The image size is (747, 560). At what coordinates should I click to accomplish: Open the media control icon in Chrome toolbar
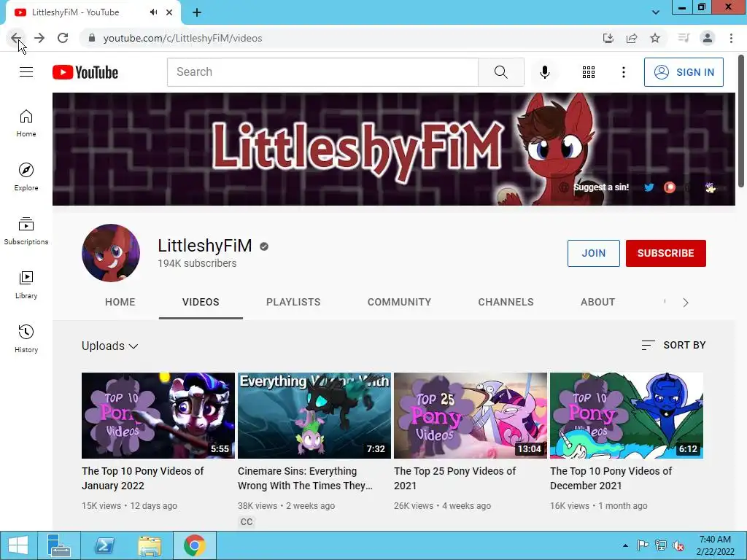point(684,38)
